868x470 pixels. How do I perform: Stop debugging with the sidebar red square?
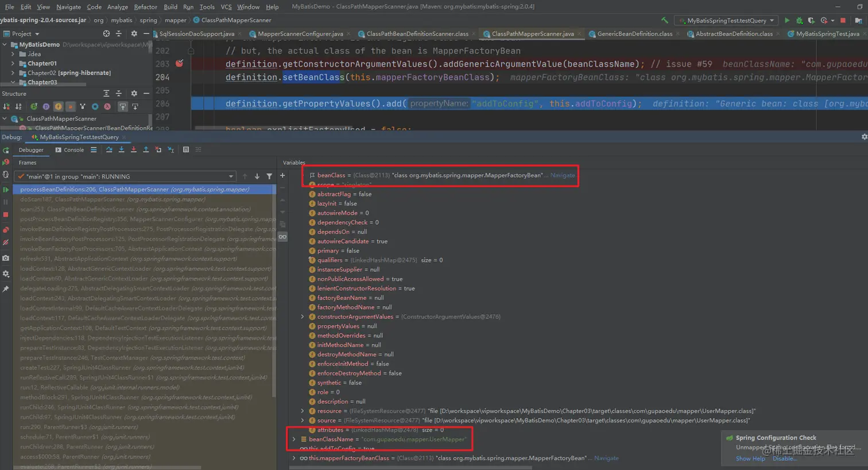tap(6, 215)
